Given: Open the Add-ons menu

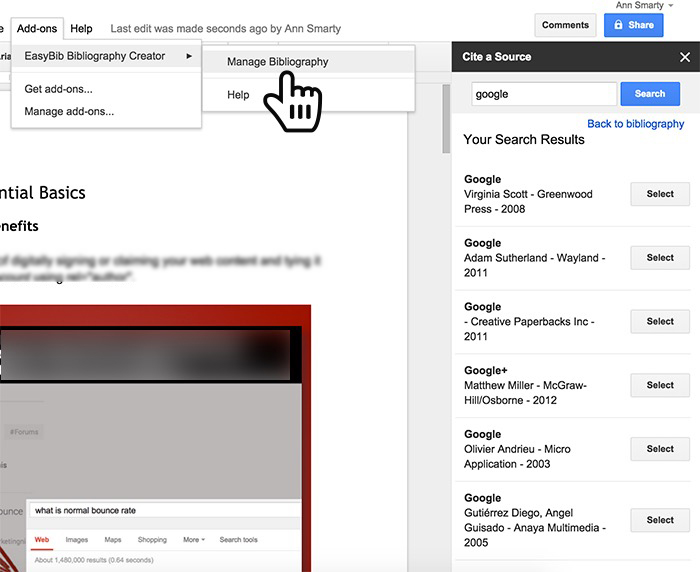Looking at the screenshot, I should 37,29.
